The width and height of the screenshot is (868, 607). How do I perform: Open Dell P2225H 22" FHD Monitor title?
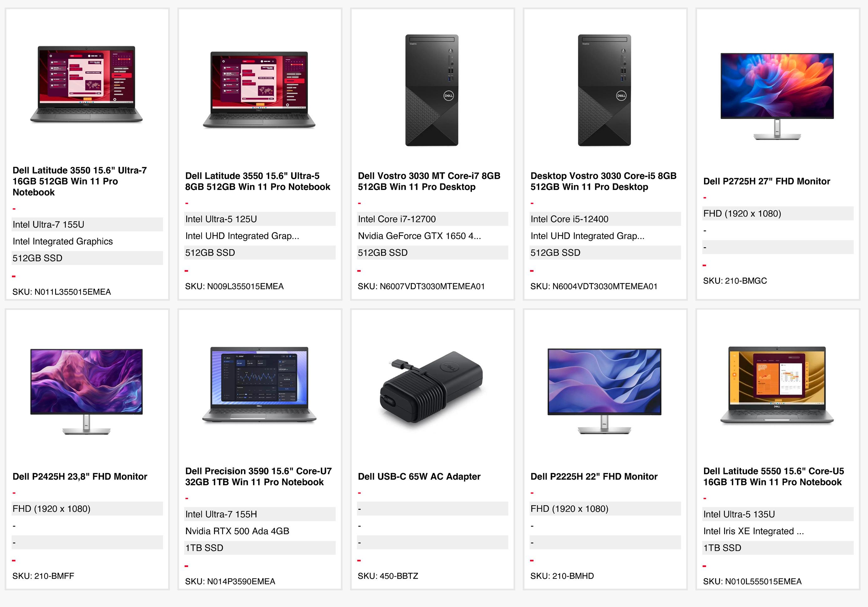point(594,477)
